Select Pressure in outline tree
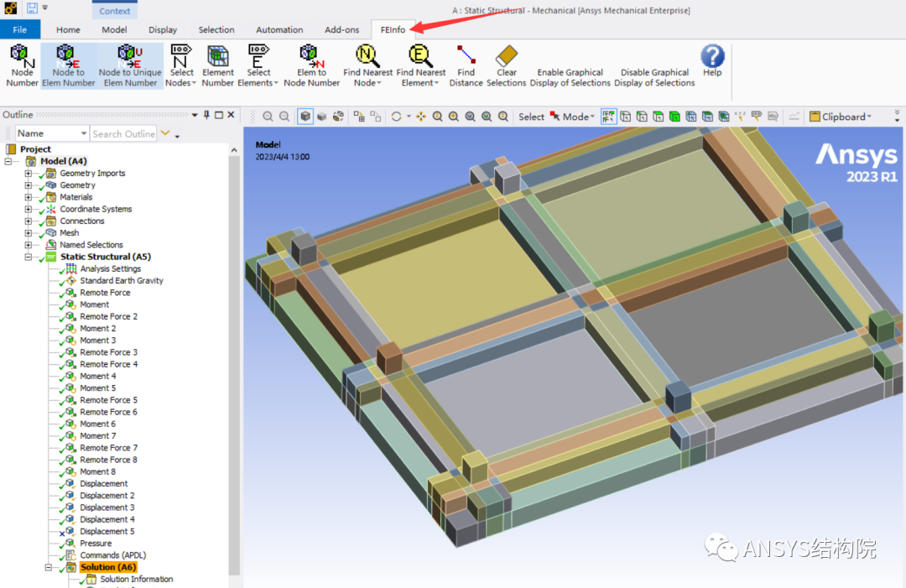The width and height of the screenshot is (906, 588). click(96, 544)
